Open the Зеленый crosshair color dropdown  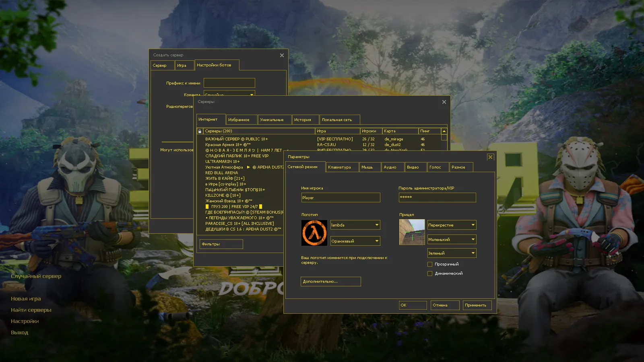[452, 253]
